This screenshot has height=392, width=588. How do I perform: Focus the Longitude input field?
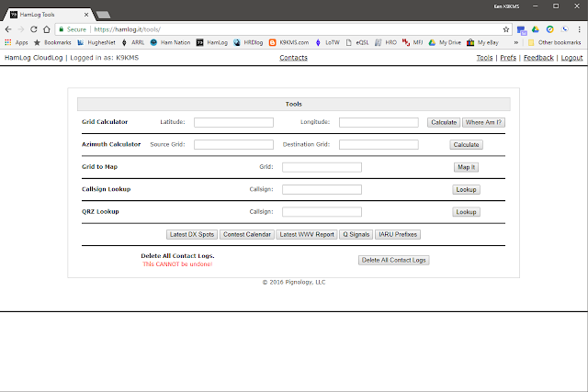379,122
